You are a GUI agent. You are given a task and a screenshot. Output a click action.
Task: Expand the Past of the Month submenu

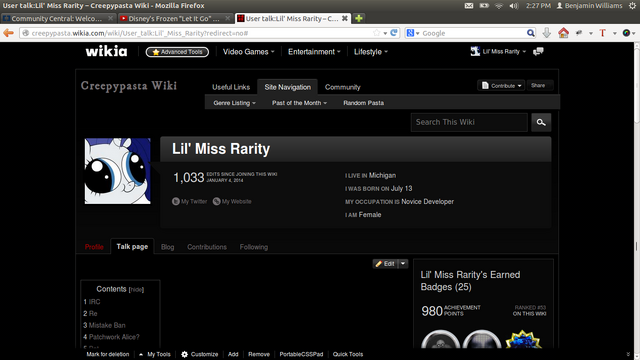[x=299, y=103]
